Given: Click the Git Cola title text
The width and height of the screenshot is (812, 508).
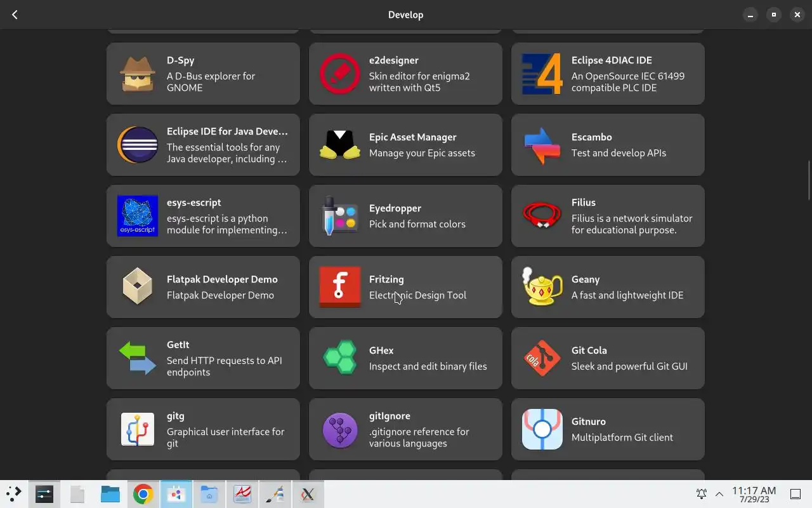Looking at the screenshot, I should pyautogui.click(x=589, y=351).
